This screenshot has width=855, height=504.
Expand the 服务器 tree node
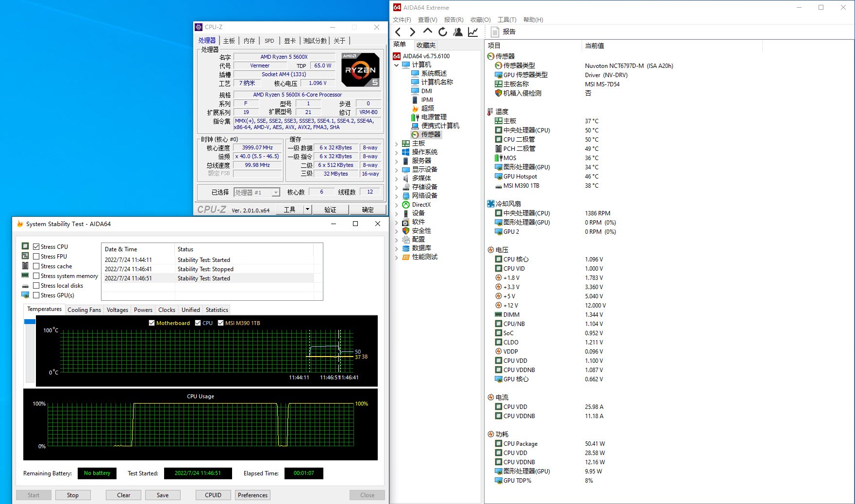397,161
